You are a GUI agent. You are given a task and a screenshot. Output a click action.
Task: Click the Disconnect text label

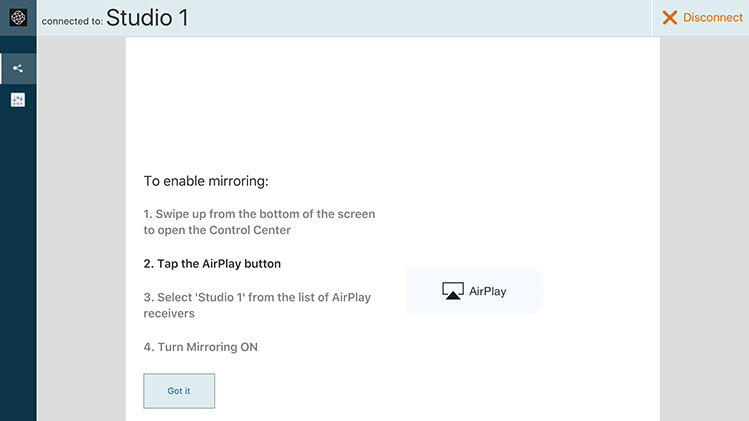click(x=713, y=18)
